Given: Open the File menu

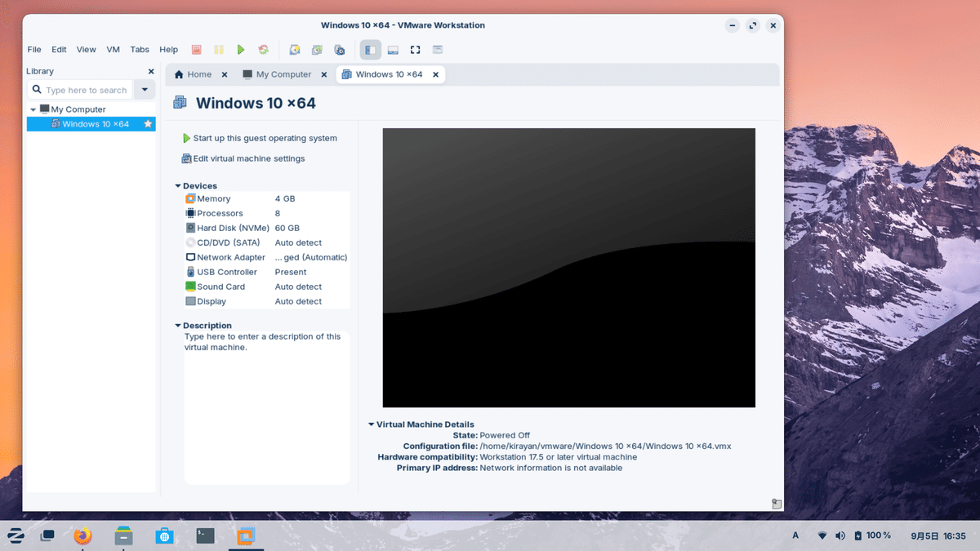Looking at the screenshot, I should [34, 50].
